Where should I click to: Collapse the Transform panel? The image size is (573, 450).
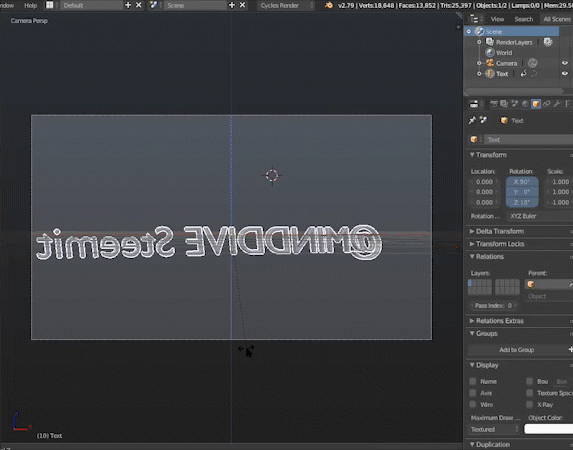(x=472, y=155)
